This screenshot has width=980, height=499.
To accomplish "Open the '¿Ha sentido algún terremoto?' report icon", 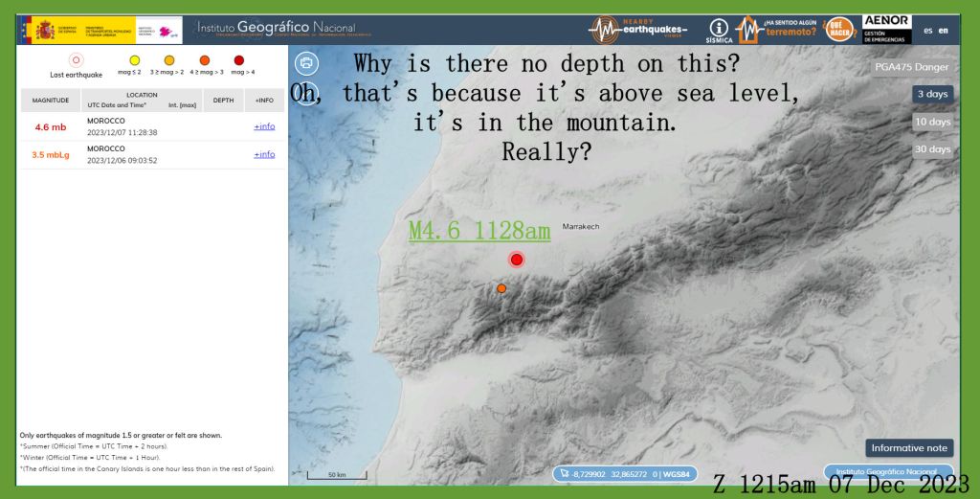I will (776, 31).
